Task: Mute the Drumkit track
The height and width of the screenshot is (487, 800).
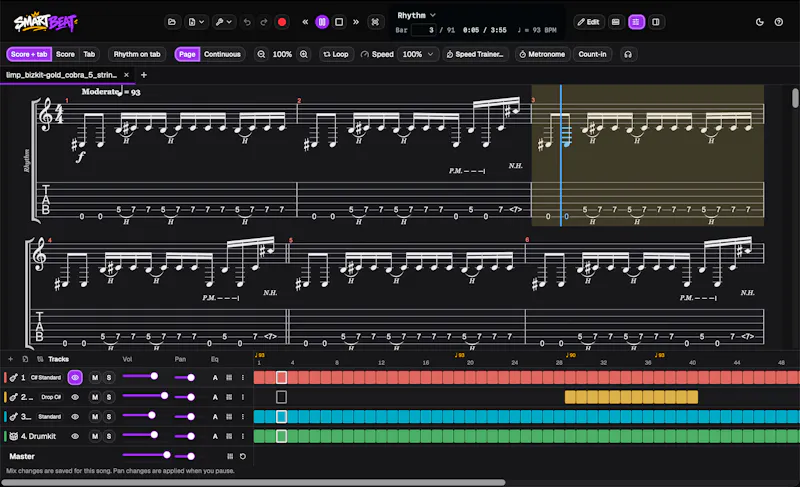Action: 94,436
